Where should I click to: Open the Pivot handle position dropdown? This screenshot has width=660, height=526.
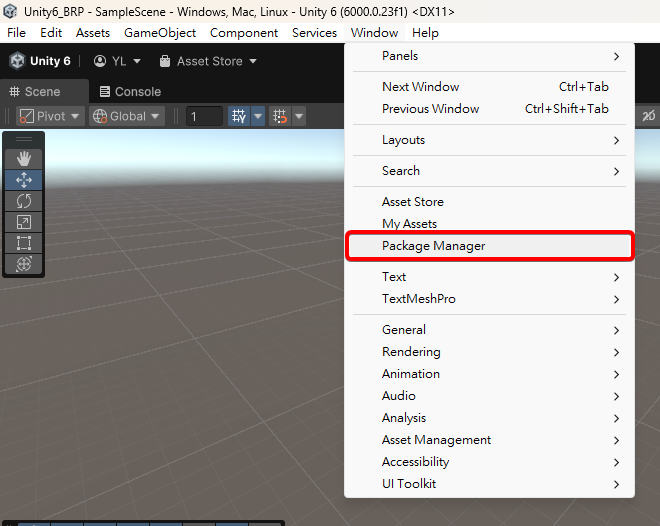pos(49,116)
